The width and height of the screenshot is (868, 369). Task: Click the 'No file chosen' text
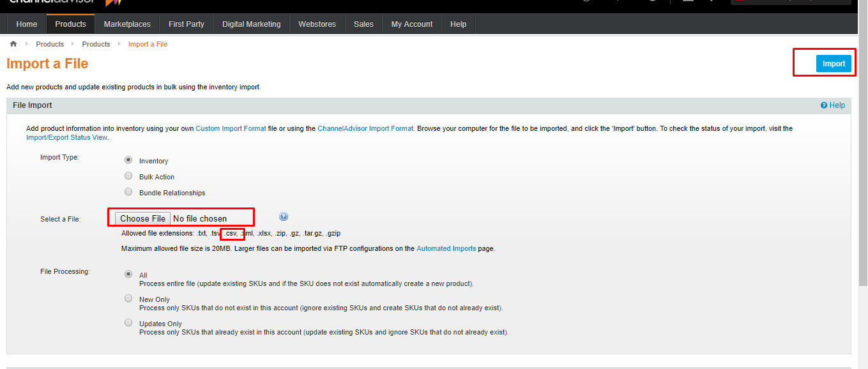[200, 218]
